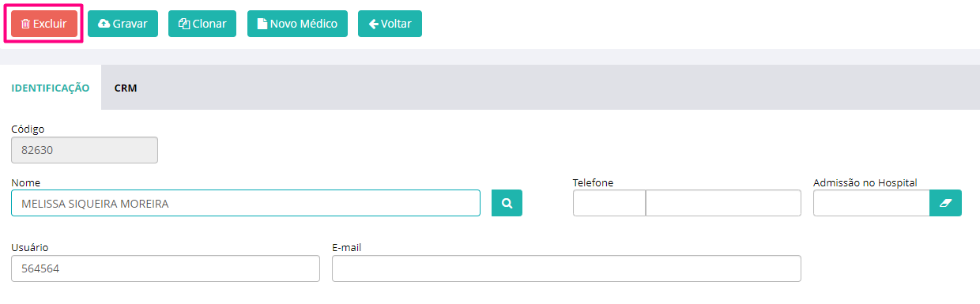
Task: Clear admission date with the eraser icon
Action: pos(945,203)
